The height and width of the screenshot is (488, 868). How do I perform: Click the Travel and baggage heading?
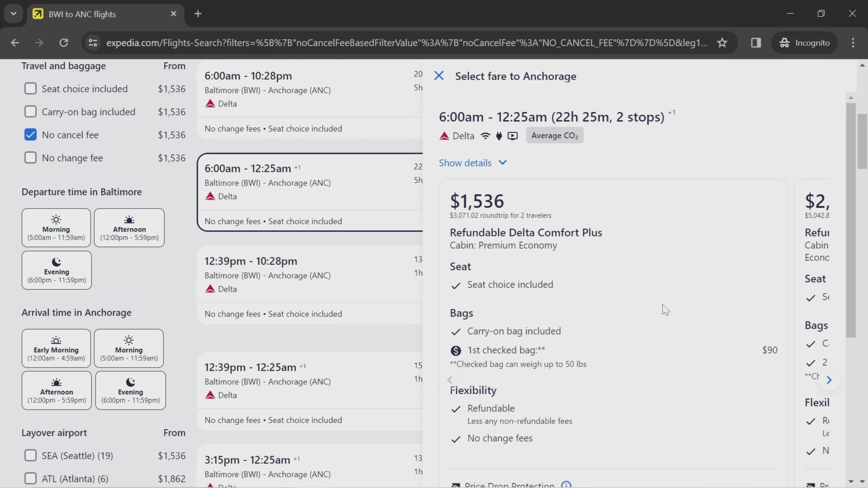(64, 66)
